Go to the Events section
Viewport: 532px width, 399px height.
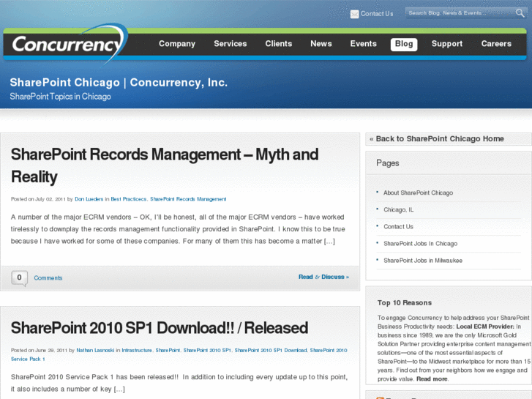(x=364, y=44)
